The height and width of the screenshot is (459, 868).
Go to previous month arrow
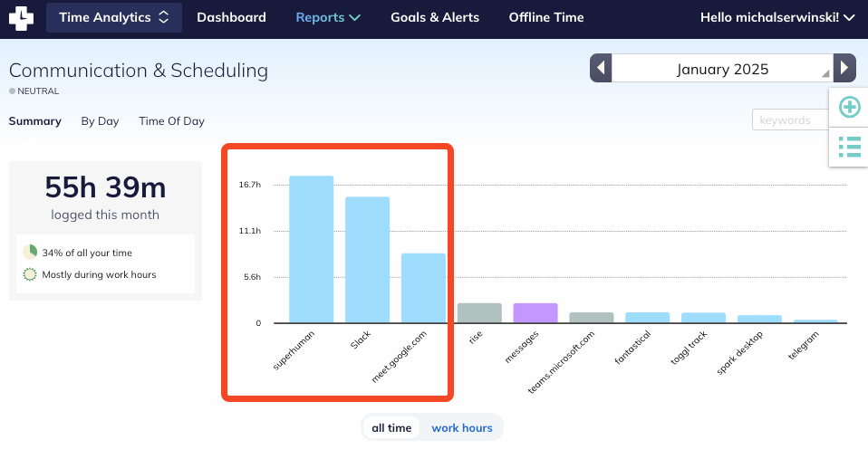coord(601,69)
